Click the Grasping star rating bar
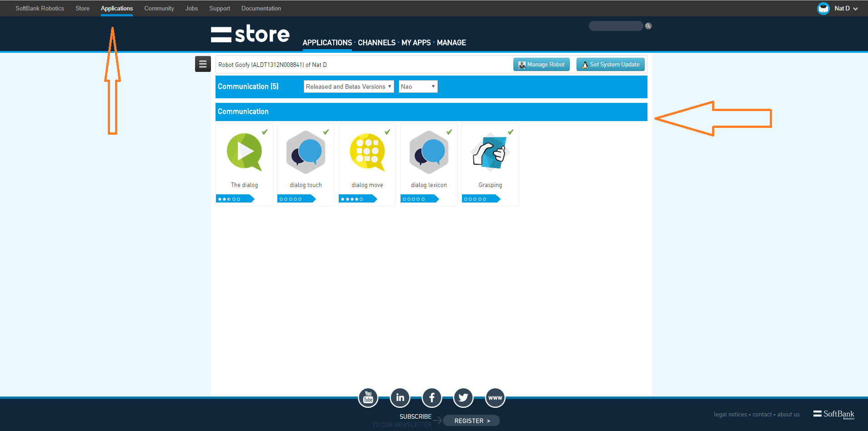Viewport: 868px width, 431px height. point(481,199)
